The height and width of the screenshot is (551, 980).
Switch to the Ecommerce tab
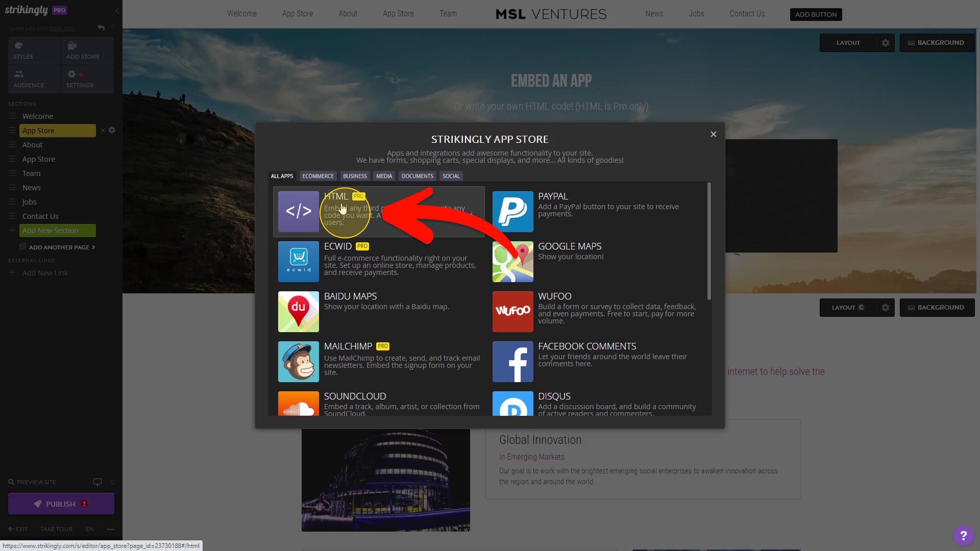tap(318, 176)
